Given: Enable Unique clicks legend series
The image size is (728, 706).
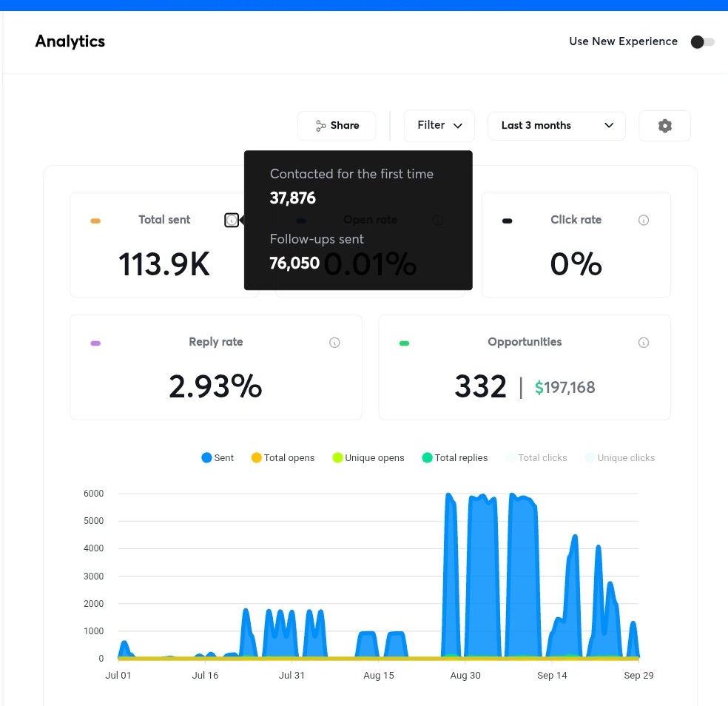Looking at the screenshot, I should coord(620,457).
